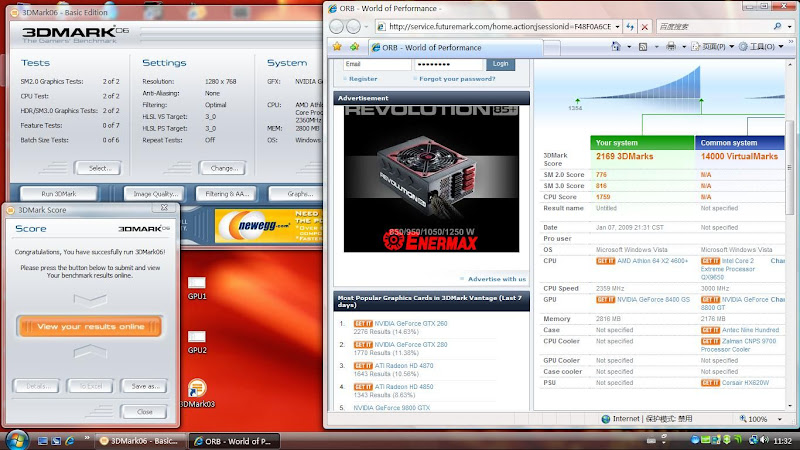The image size is (800, 450).
Task: Open the GPU1 desktop icon
Action: pos(197,284)
